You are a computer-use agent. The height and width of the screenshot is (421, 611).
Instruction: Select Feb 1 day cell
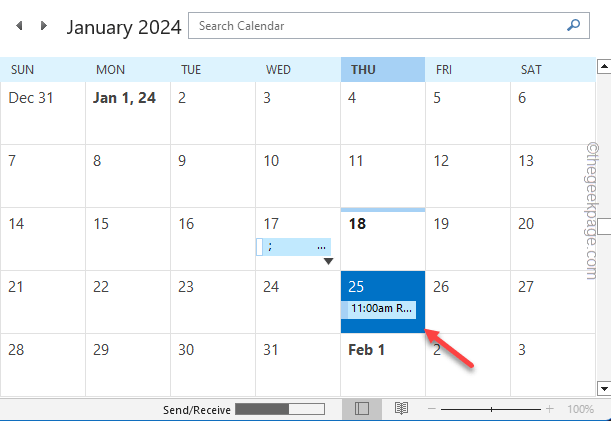pyautogui.click(x=383, y=365)
